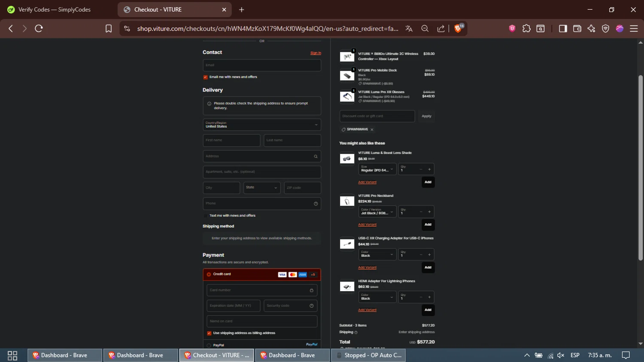Go back to previous page

pos(11,28)
